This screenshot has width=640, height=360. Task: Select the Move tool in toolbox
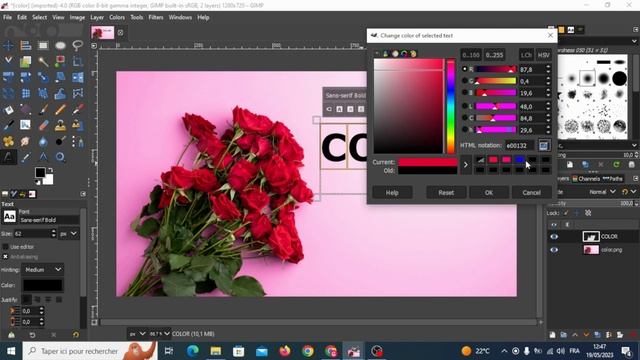click(x=8, y=45)
